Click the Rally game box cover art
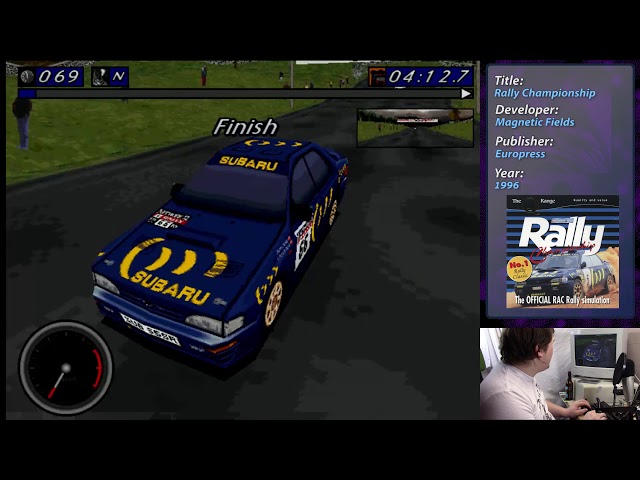 (x=563, y=251)
